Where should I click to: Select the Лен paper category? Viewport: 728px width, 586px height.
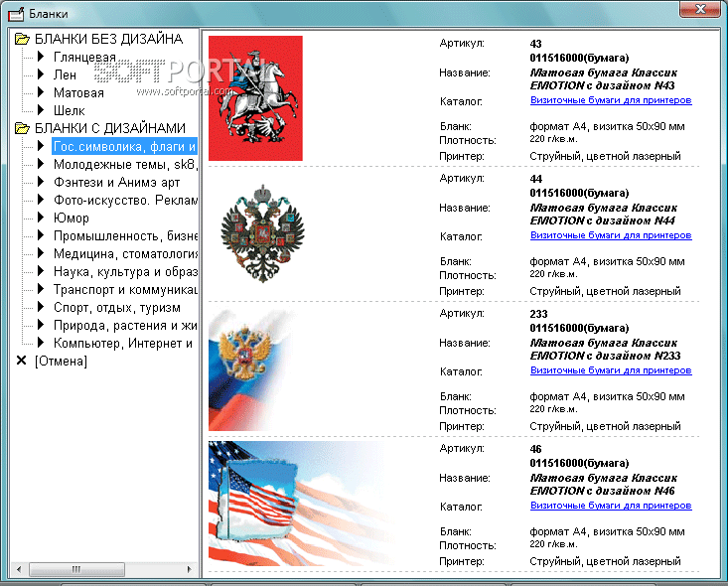pos(65,74)
